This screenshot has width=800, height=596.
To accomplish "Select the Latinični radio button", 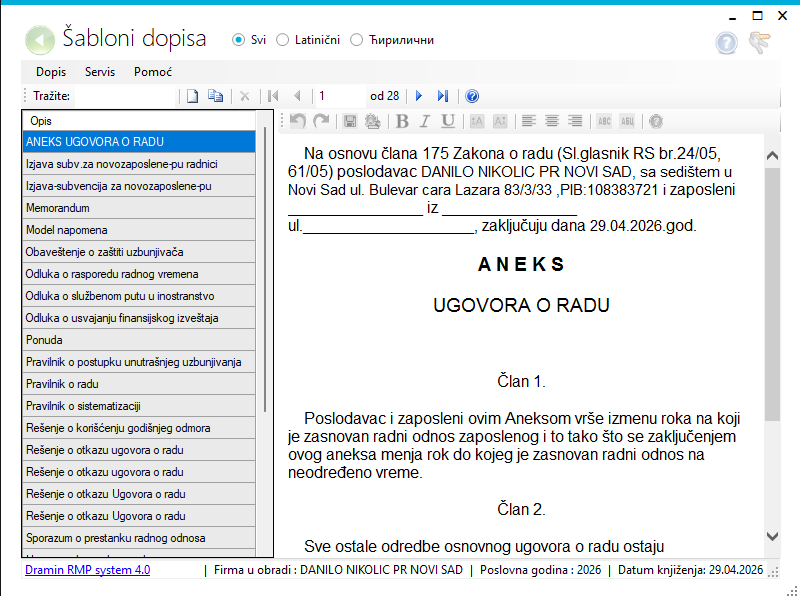I will 283,40.
